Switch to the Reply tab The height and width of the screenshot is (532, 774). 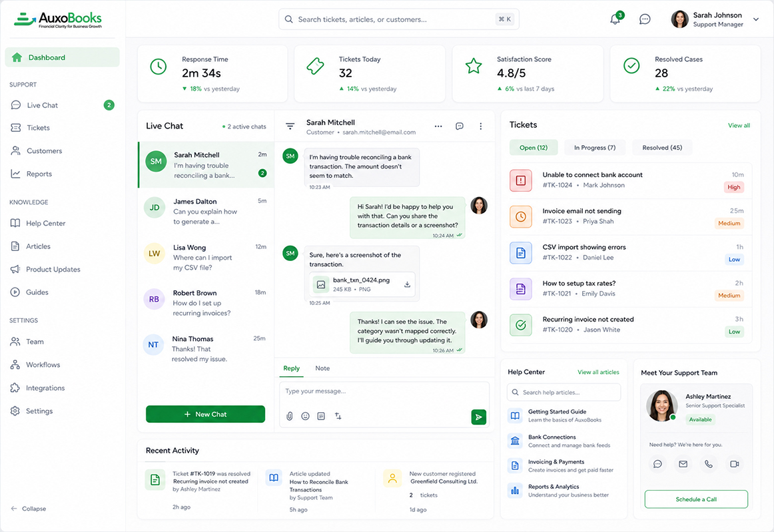point(291,368)
